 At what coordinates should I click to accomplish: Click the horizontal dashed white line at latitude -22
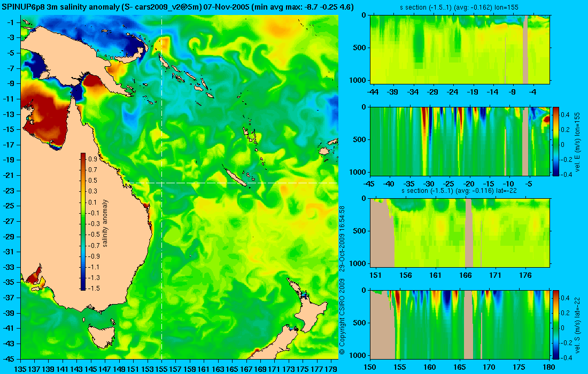click(x=233, y=183)
